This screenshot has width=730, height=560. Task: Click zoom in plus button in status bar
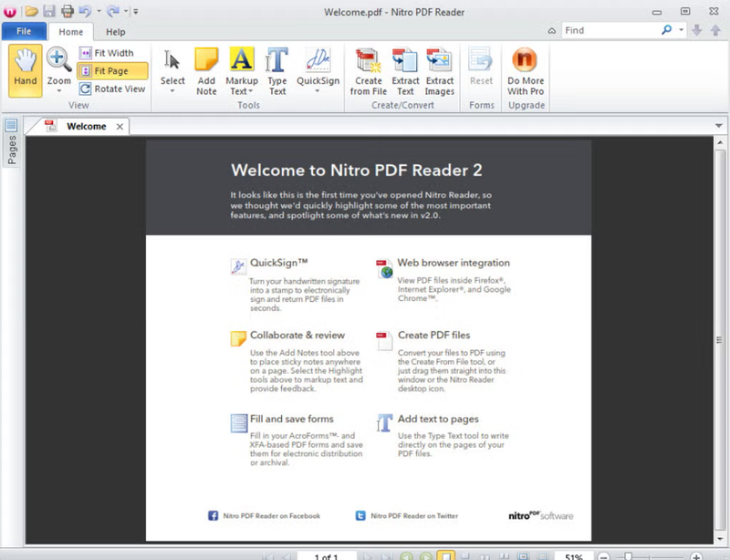(696, 556)
